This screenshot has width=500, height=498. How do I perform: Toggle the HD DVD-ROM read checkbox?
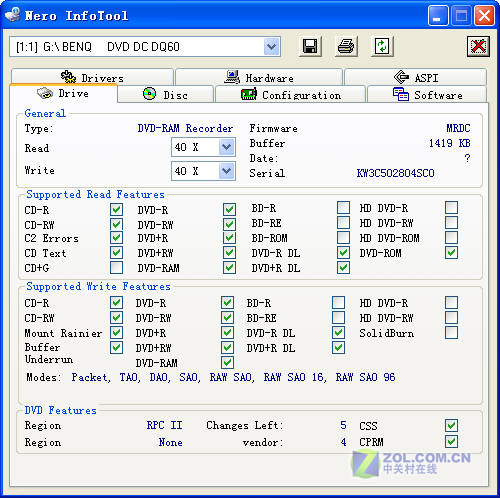(451, 237)
